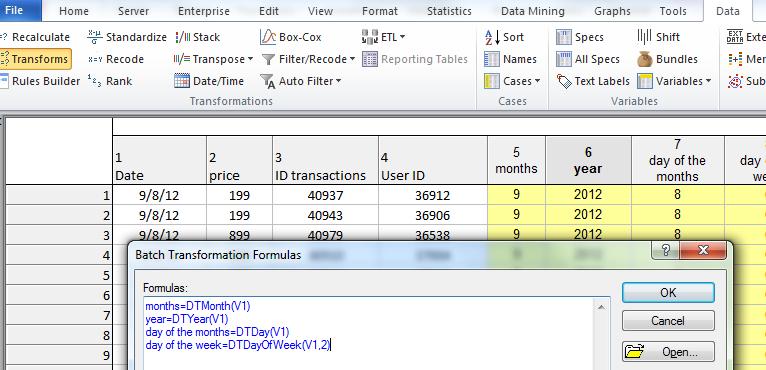Click the Transpose icon

tap(182, 59)
